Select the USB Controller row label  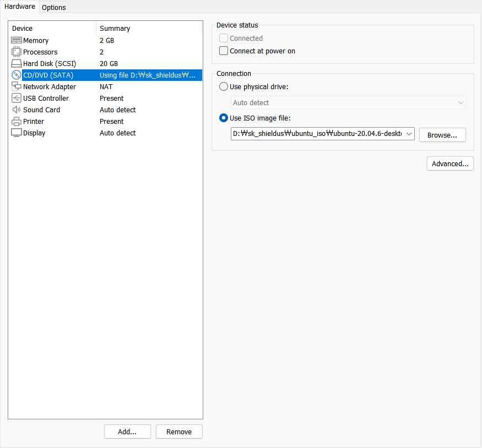[46, 99]
